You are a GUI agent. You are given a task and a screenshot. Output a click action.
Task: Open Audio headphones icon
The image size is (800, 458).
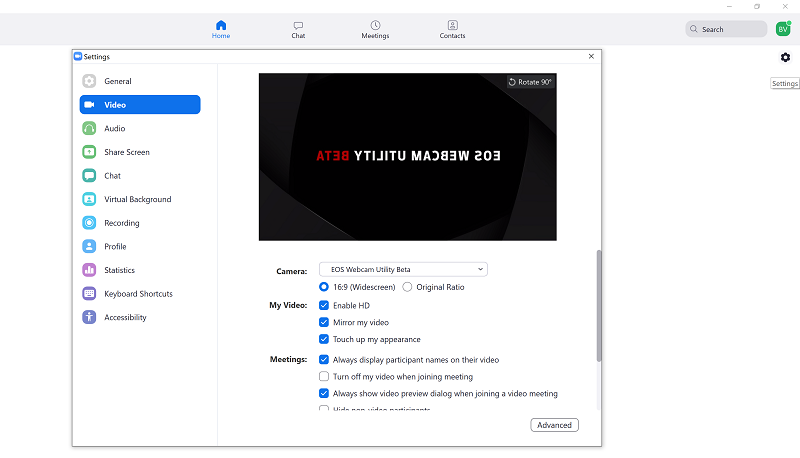[89, 129]
